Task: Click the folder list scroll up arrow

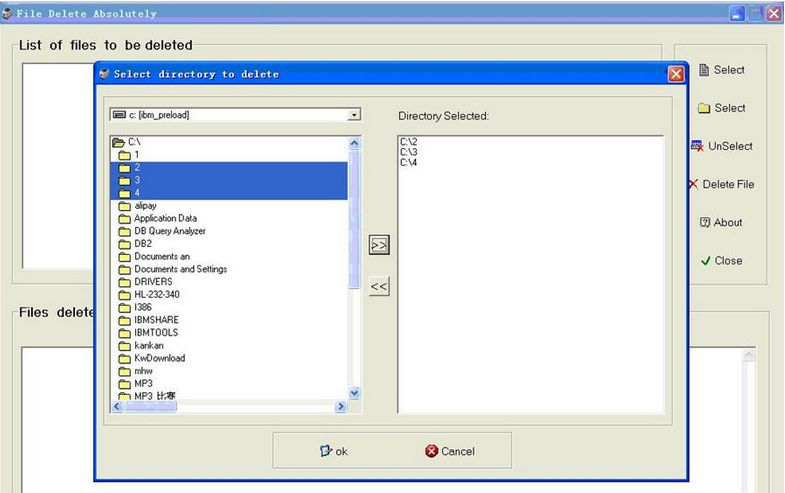Action: [354, 144]
